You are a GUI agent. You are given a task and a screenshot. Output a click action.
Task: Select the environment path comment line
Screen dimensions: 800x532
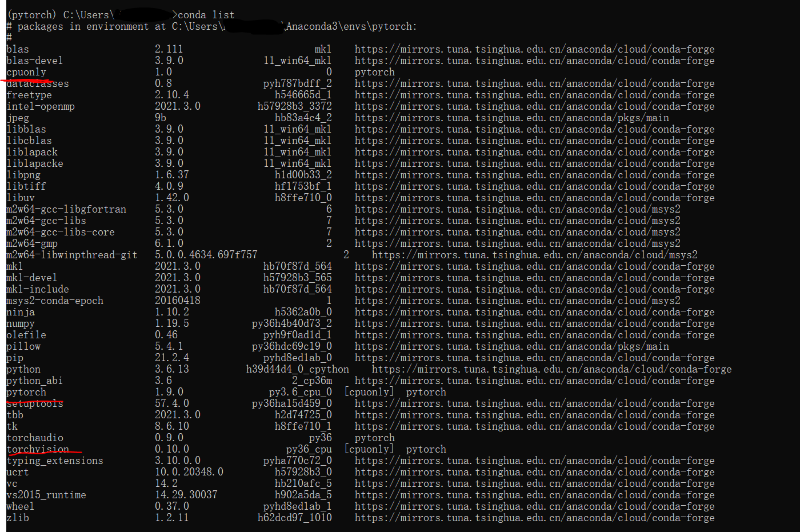tap(211, 26)
